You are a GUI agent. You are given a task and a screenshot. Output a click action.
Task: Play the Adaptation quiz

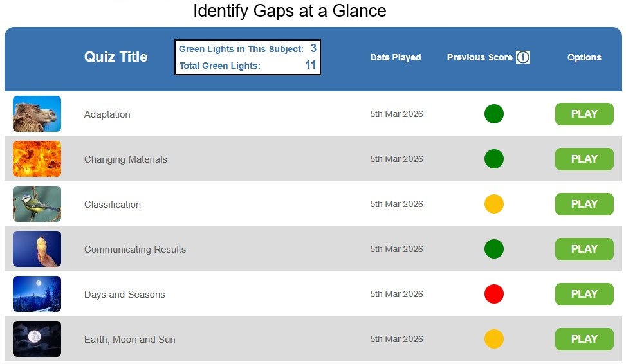click(584, 114)
